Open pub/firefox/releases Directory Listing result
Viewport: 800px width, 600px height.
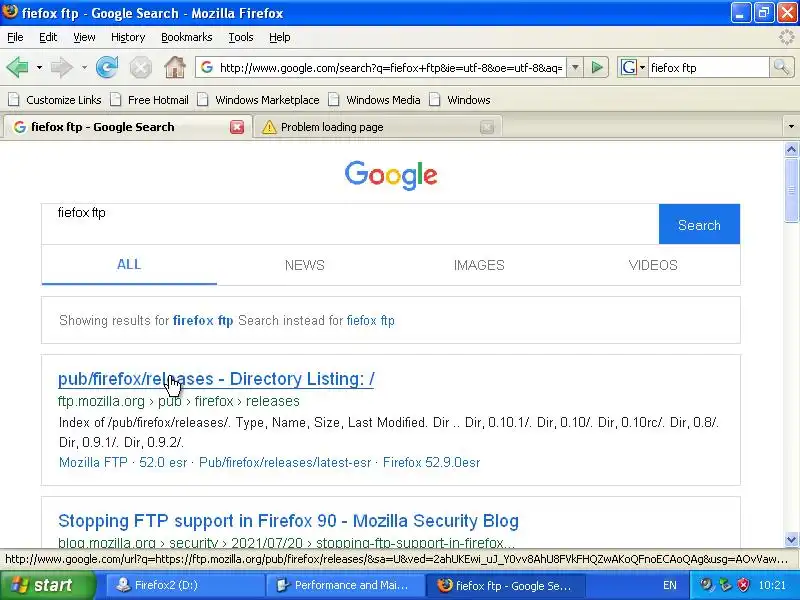(216, 379)
